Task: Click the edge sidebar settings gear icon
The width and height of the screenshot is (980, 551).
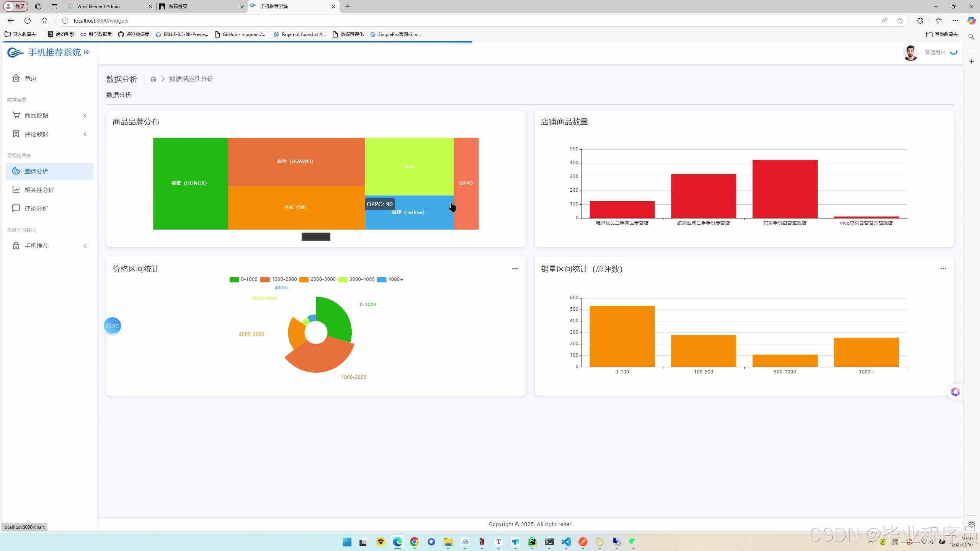Action: coord(971,524)
